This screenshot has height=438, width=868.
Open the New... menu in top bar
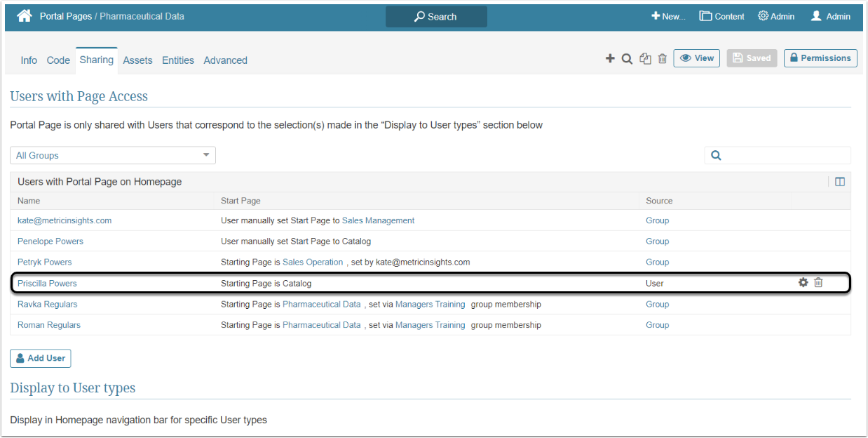(668, 16)
